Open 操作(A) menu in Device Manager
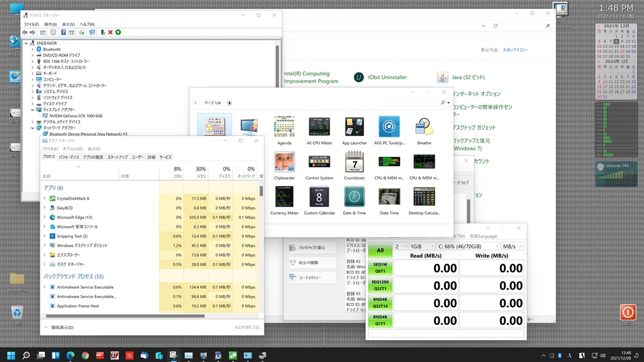The height and width of the screenshot is (362, 644). [x=50, y=25]
